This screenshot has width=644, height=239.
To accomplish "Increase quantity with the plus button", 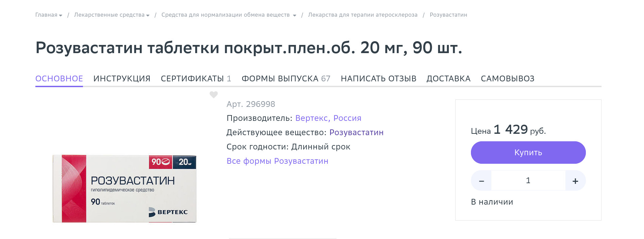I will [x=575, y=181].
